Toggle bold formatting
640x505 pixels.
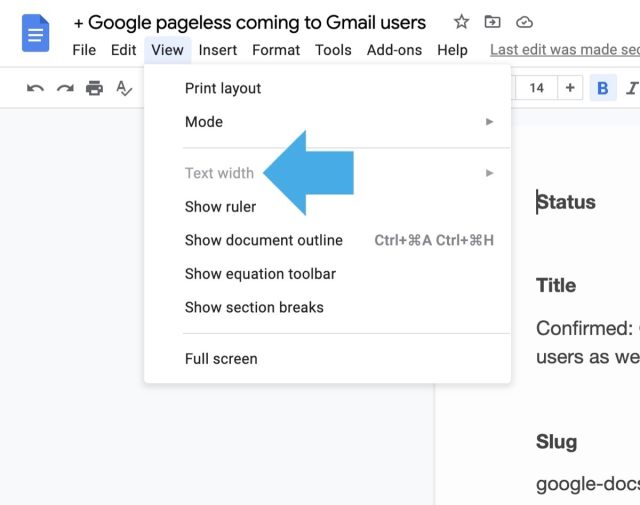point(602,88)
